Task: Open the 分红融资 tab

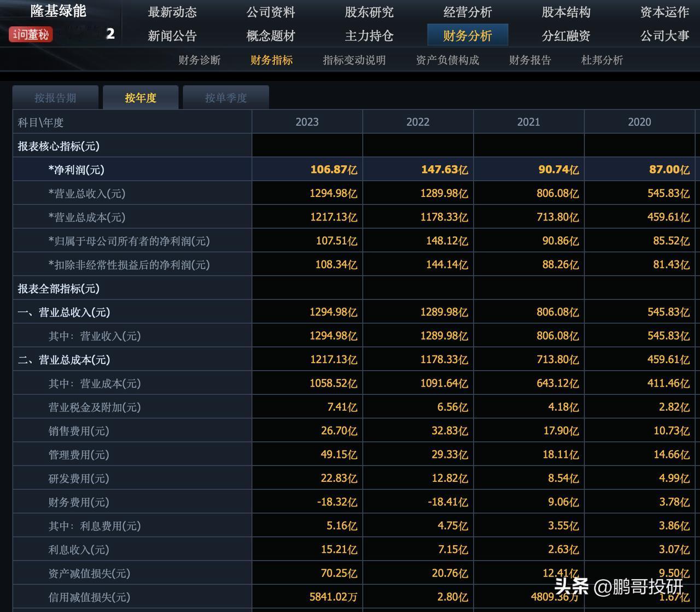Action: 566,36
